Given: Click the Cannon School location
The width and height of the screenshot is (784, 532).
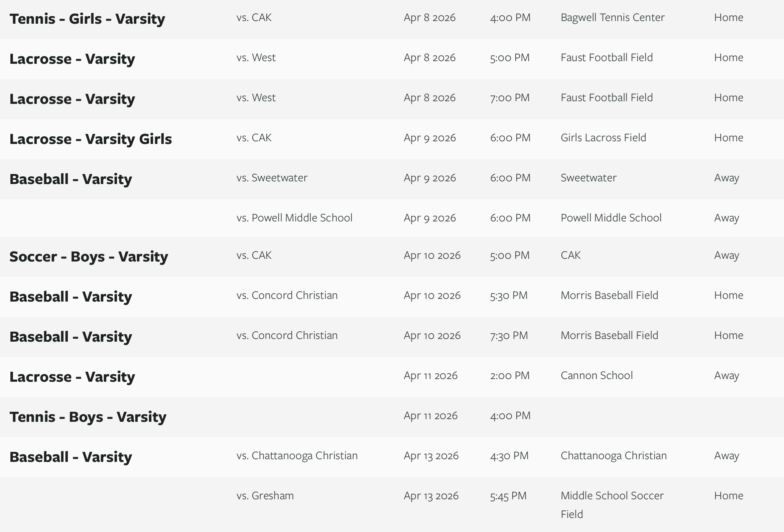Looking at the screenshot, I should (597, 375).
